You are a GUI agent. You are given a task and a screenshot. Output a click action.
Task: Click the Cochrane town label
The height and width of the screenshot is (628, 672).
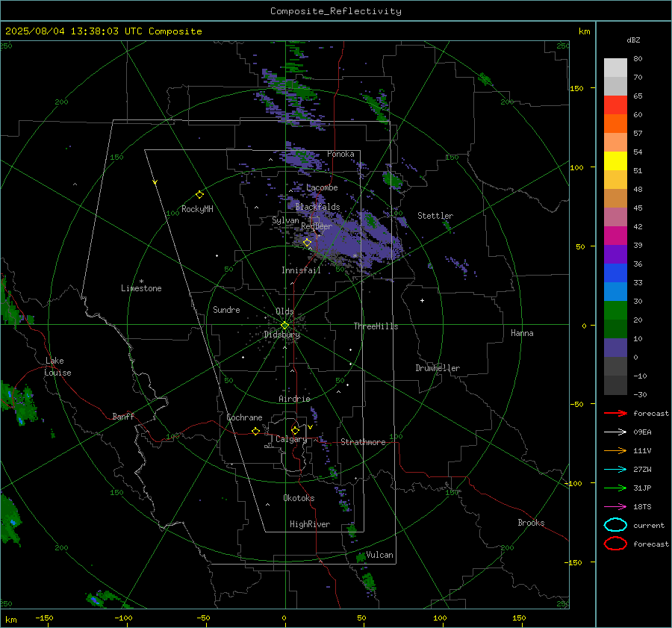[244, 417]
